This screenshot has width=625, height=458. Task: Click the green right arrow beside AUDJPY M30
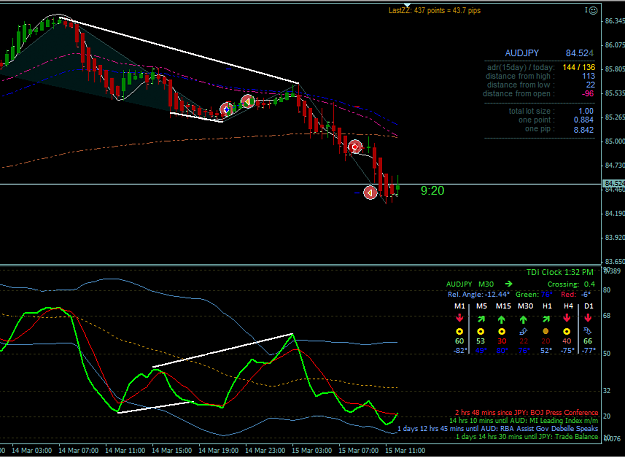tap(508, 284)
